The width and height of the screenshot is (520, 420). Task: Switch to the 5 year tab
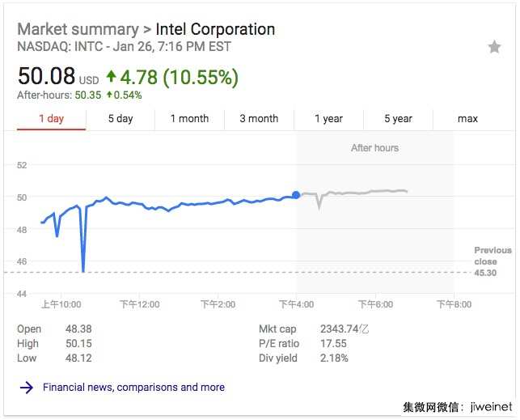pyautogui.click(x=398, y=119)
